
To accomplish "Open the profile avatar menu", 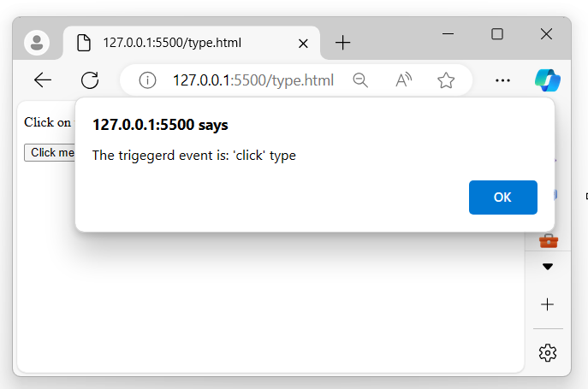I will [x=38, y=43].
